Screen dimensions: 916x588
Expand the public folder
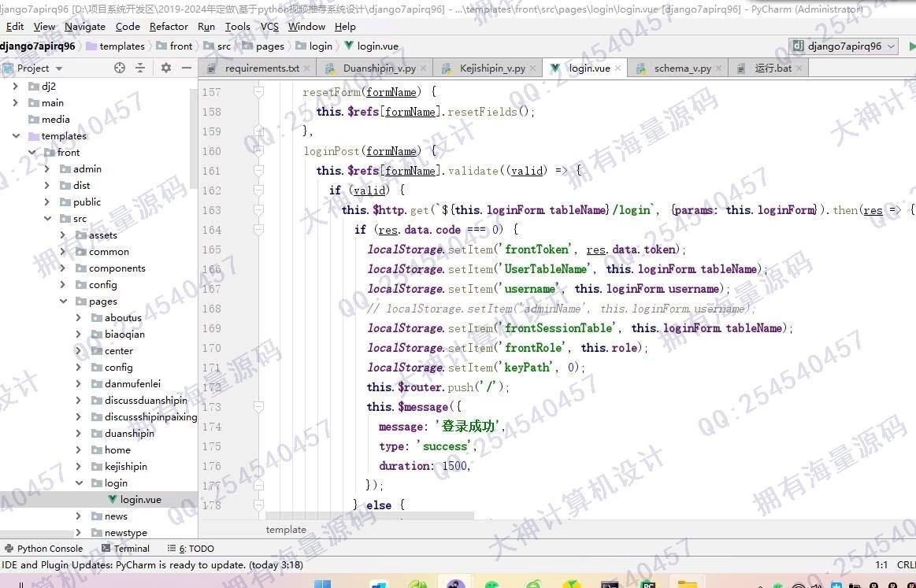(47, 202)
